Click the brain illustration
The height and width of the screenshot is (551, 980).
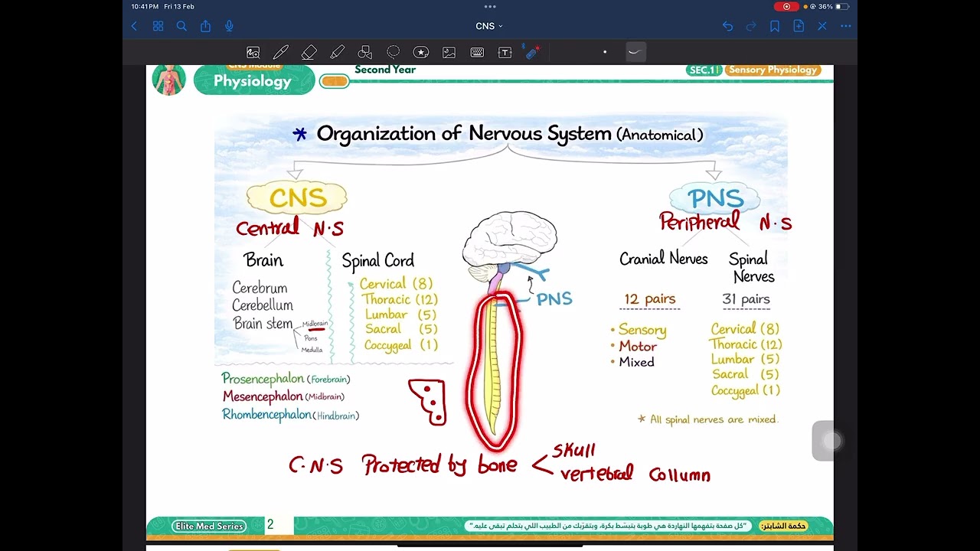[x=509, y=240]
